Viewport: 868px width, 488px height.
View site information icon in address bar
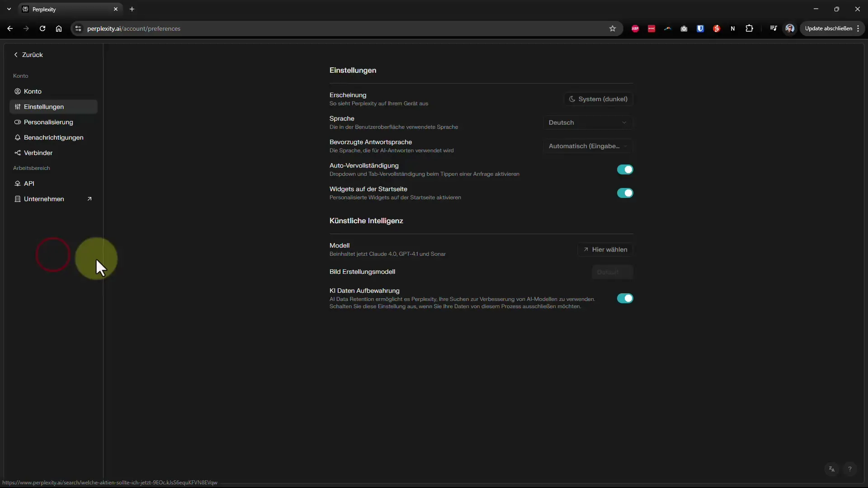(x=78, y=28)
